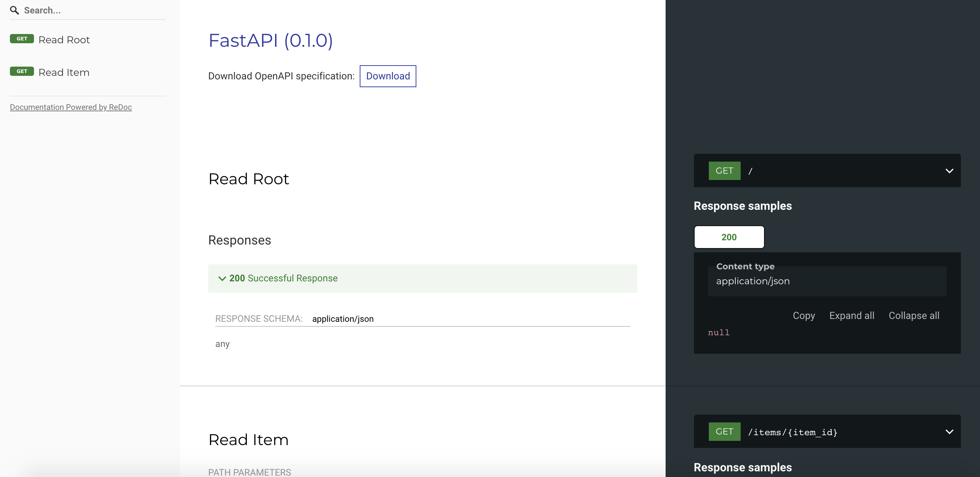
Task: Click GET badge beside Read Root
Action: pyautogui.click(x=22, y=39)
